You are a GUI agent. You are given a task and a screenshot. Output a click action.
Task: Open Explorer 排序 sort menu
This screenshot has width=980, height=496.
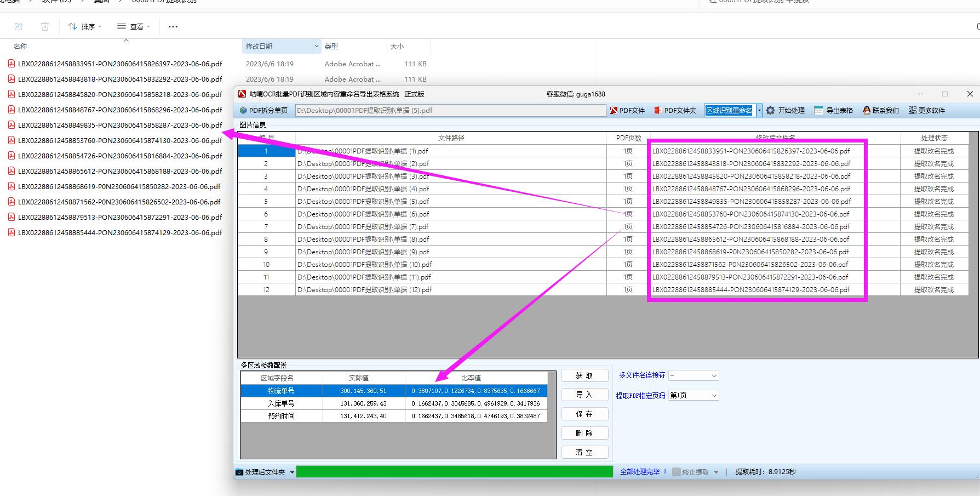click(85, 26)
